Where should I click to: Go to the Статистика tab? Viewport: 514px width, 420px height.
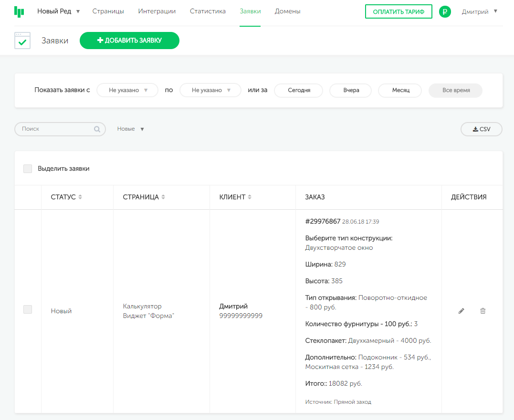(208, 11)
